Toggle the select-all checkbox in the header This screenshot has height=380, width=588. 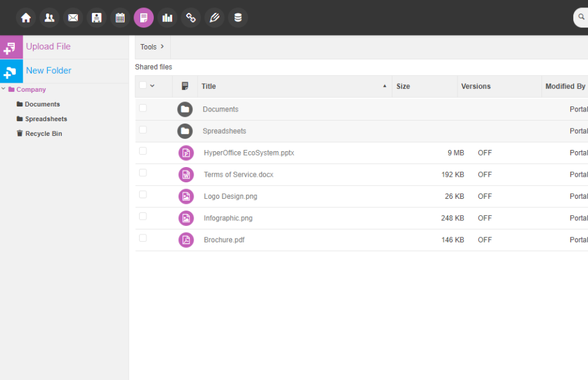point(143,86)
